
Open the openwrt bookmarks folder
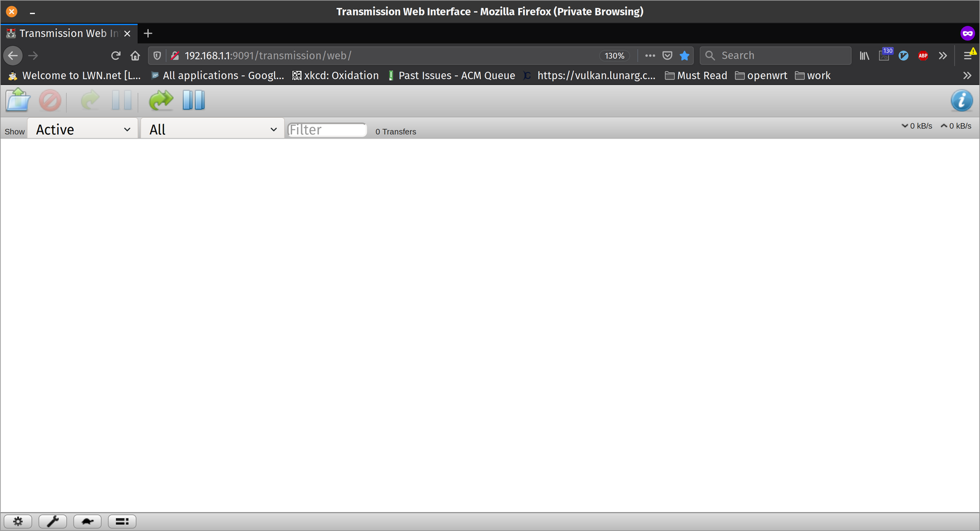tap(761, 75)
